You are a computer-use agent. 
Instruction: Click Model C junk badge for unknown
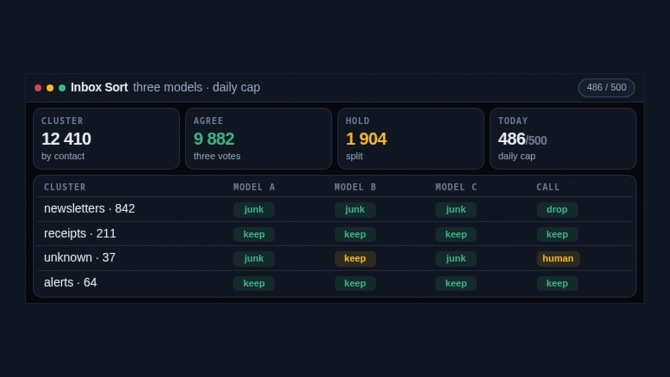[456, 259]
